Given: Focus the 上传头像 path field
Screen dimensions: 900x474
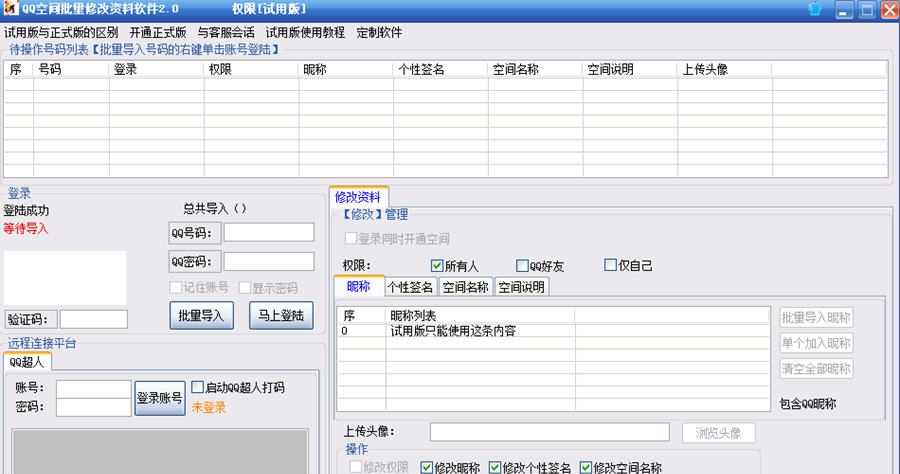Looking at the screenshot, I should 550,432.
